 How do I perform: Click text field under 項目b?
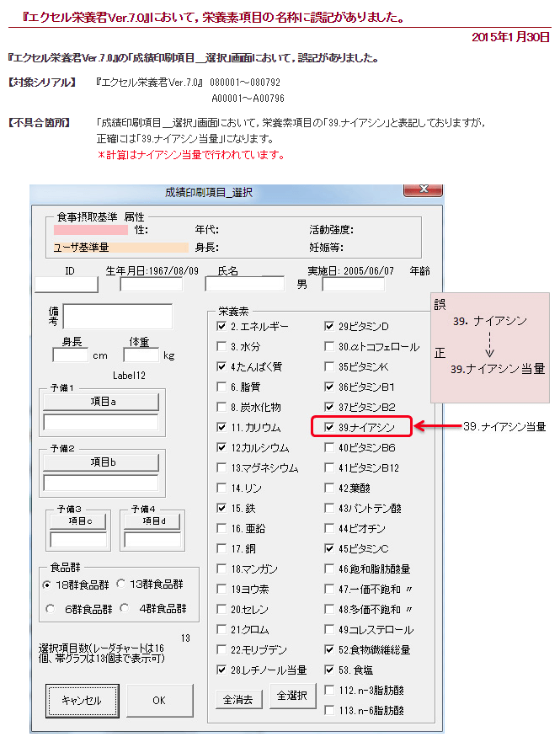coord(101,483)
